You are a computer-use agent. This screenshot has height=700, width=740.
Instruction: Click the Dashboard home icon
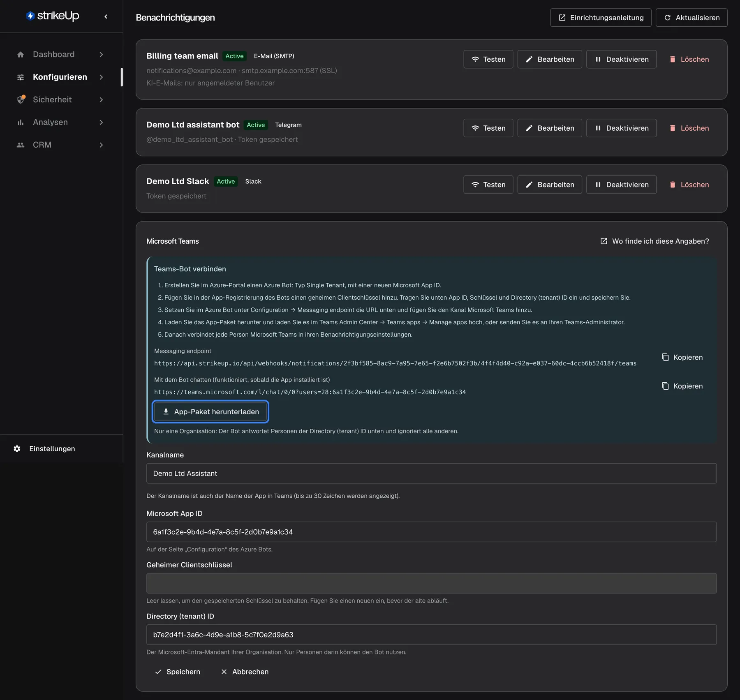[x=21, y=55]
